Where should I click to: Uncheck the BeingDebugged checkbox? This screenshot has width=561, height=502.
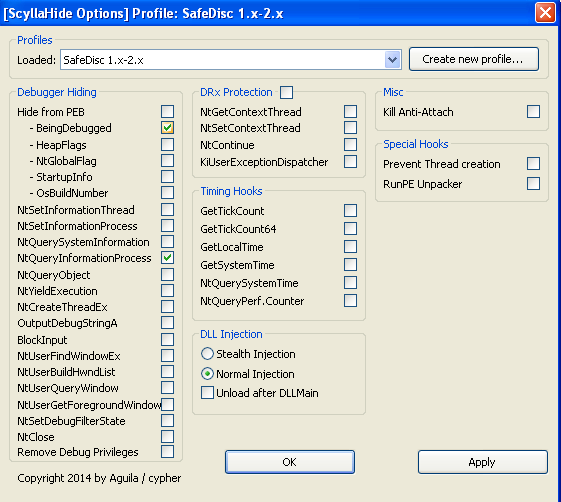click(x=167, y=128)
